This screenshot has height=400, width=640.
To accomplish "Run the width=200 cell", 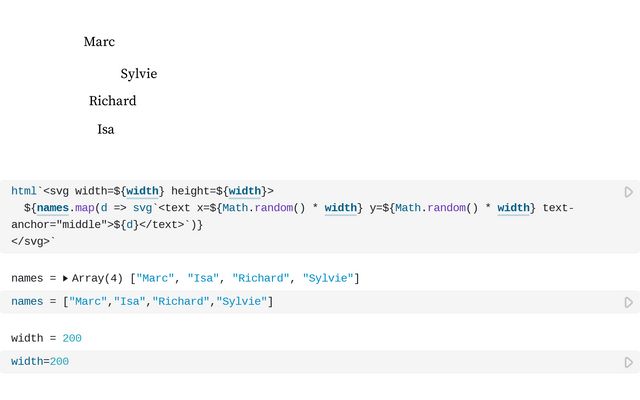I will coord(628,362).
